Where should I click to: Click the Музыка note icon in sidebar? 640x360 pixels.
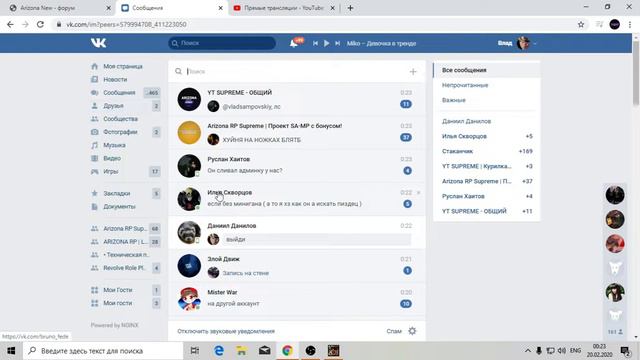coord(95,145)
